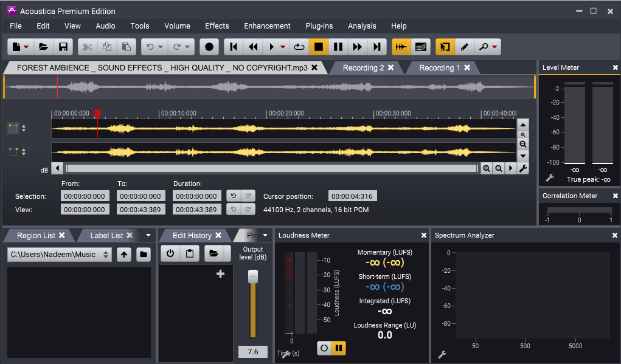Toggle the second channel enable box
Screen dimensions: 621x364
click(x=13, y=152)
